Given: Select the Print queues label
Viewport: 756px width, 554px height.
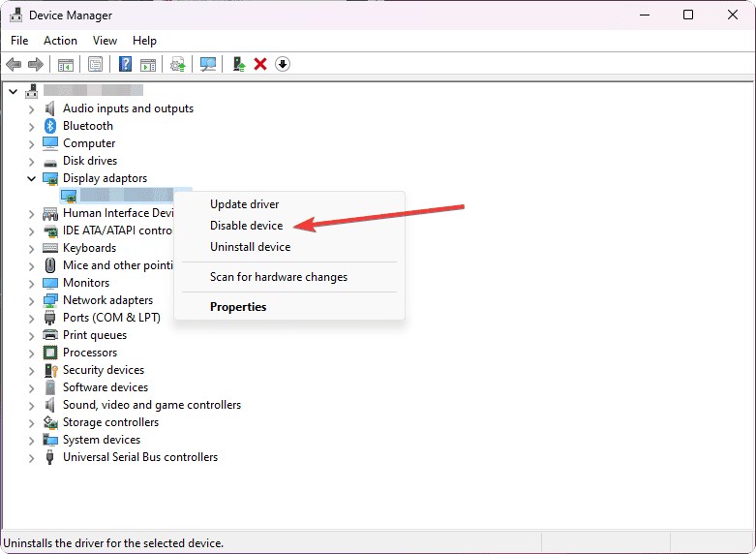Looking at the screenshot, I should tap(95, 335).
